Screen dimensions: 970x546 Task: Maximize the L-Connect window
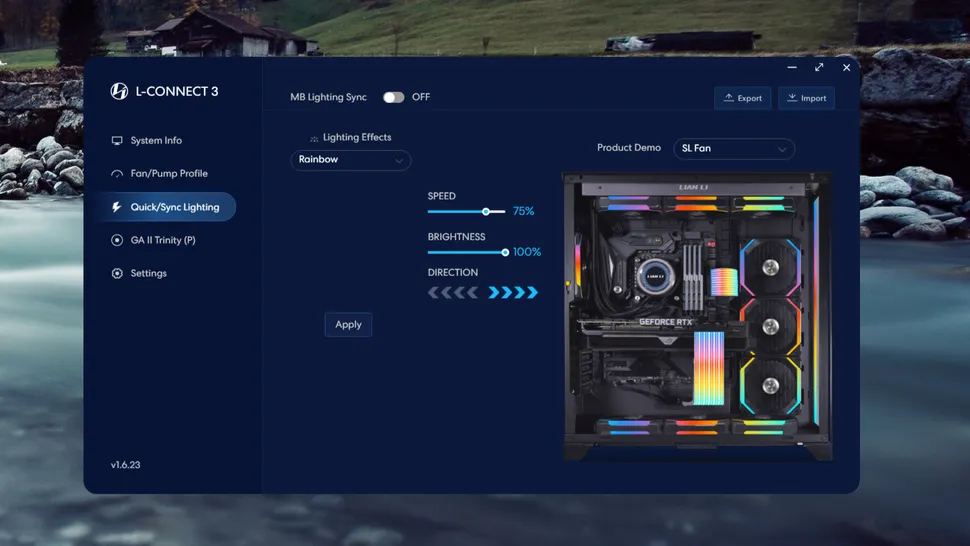[x=819, y=68]
